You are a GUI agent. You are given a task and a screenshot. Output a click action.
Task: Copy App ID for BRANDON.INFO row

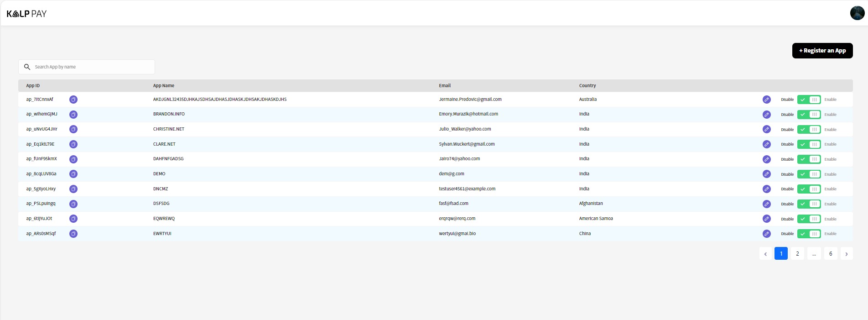pyautogui.click(x=73, y=115)
